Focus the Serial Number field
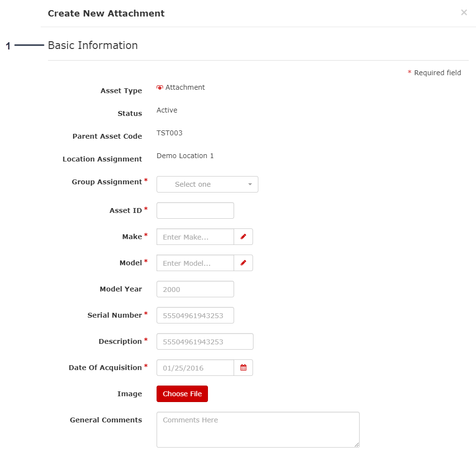This screenshot has width=476, height=452. coord(195,315)
